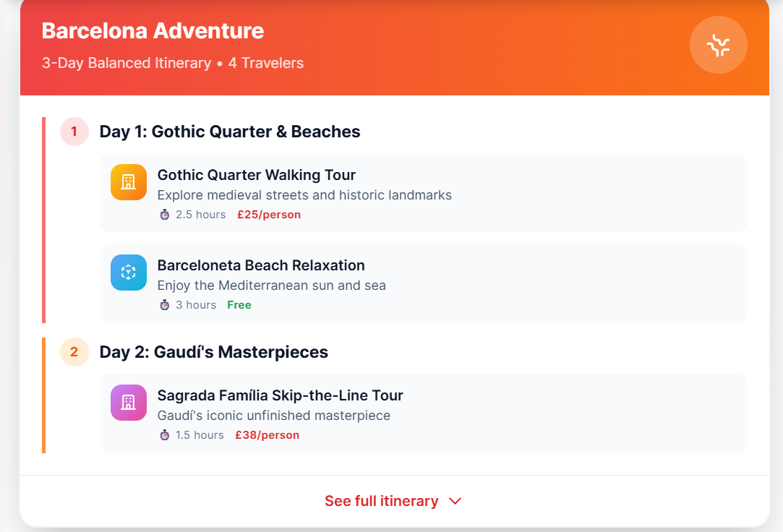This screenshot has height=532, width=783.
Task: Click the stopwatch icon beside 1.5 hours
Action: pyautogui.click(x=165, y=435)
